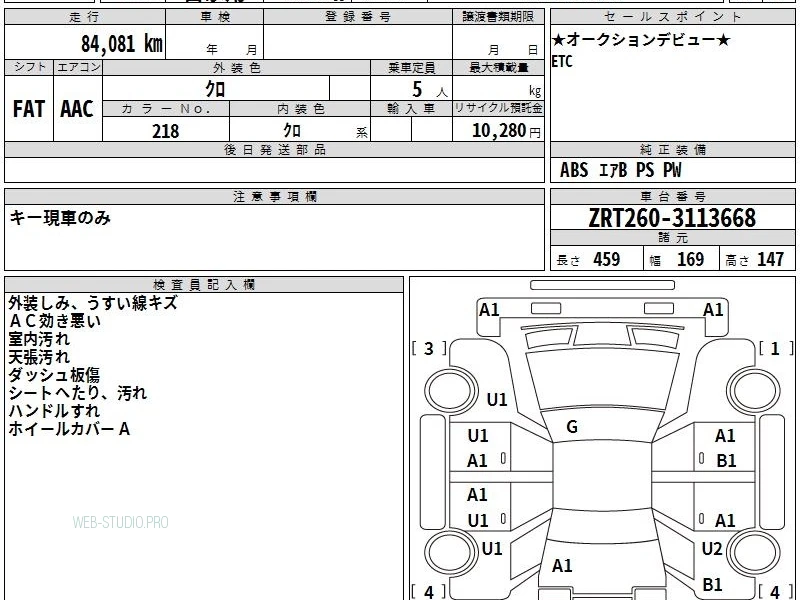Select length value 459

(607, 259)
